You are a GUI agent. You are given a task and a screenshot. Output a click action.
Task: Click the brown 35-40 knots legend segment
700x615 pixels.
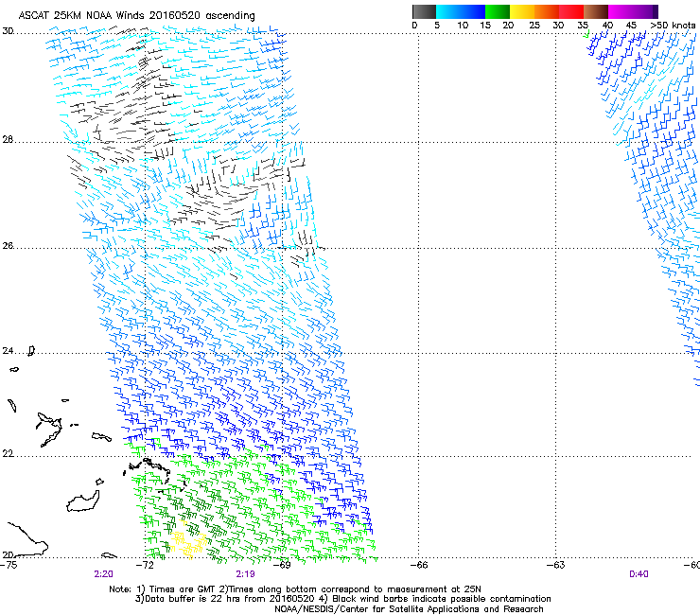point(596,11)
